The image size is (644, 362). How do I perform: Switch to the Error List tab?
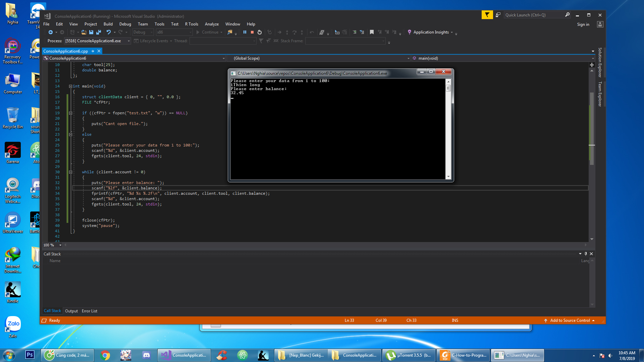pos(89,311)
